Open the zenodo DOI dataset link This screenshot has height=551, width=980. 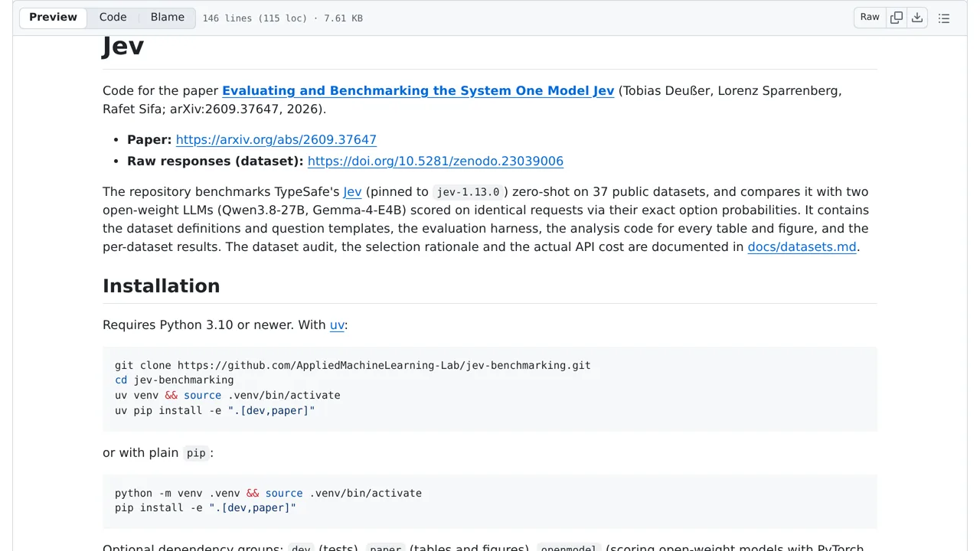(x=436, y=161)
